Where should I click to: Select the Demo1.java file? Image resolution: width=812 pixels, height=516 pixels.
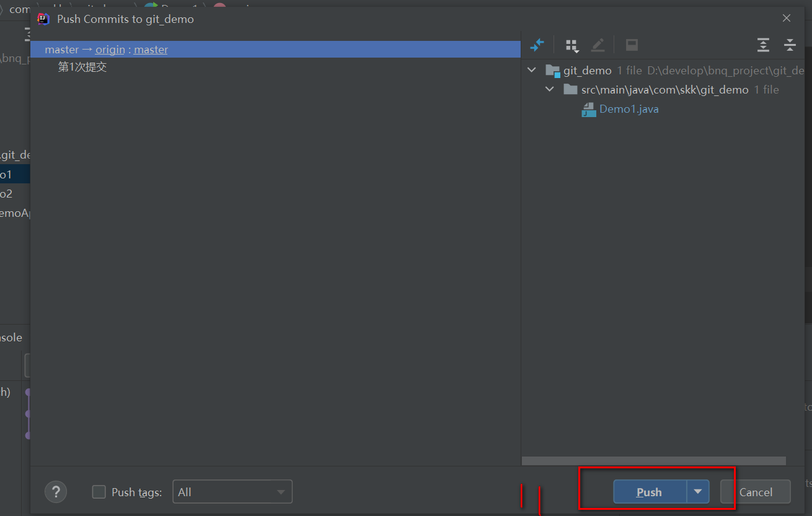[x=629, y=109]
